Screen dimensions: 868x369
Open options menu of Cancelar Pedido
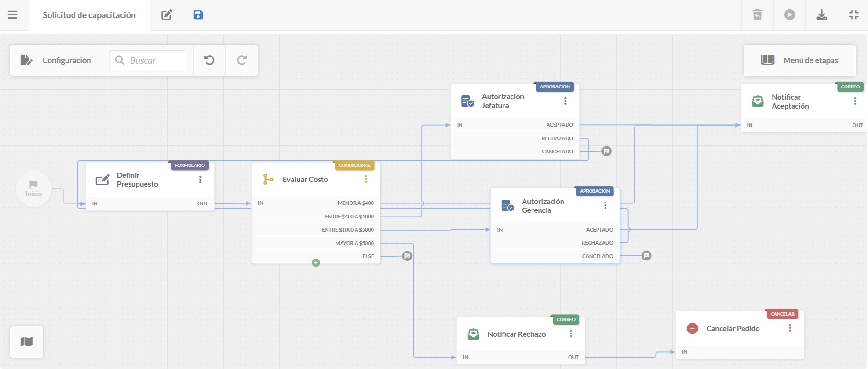click(x=790, y=328)
